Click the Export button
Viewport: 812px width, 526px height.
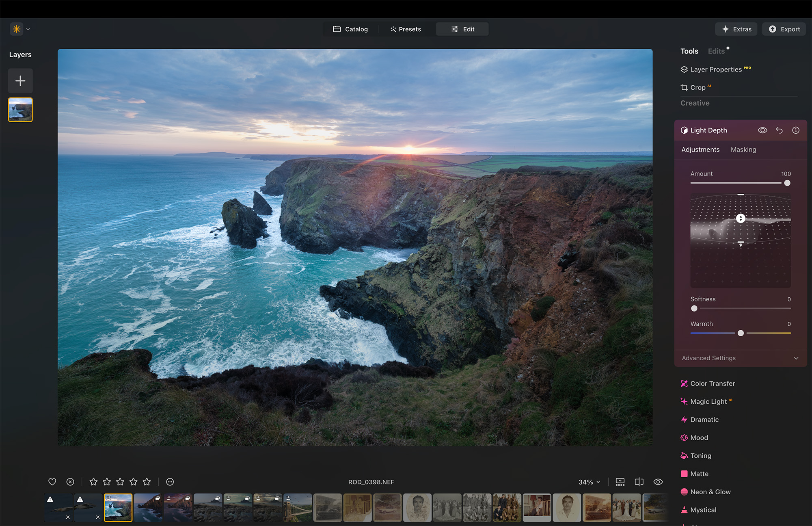784,29
